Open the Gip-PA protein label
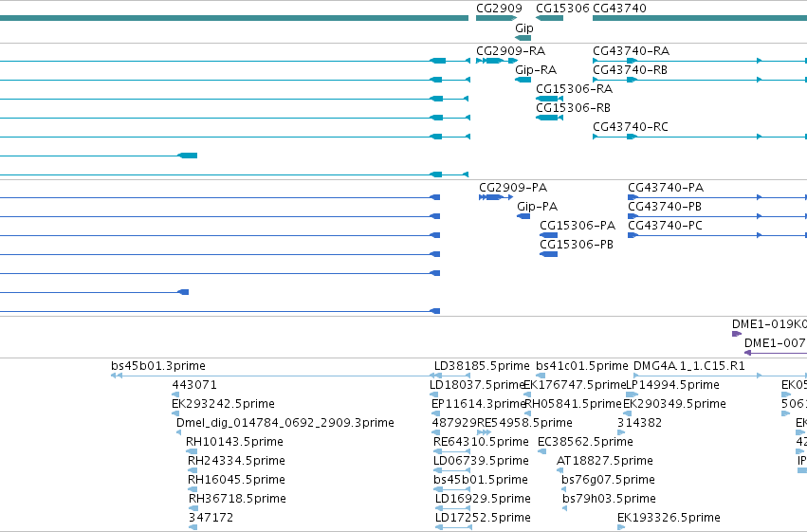 click(x=538, y=207)
